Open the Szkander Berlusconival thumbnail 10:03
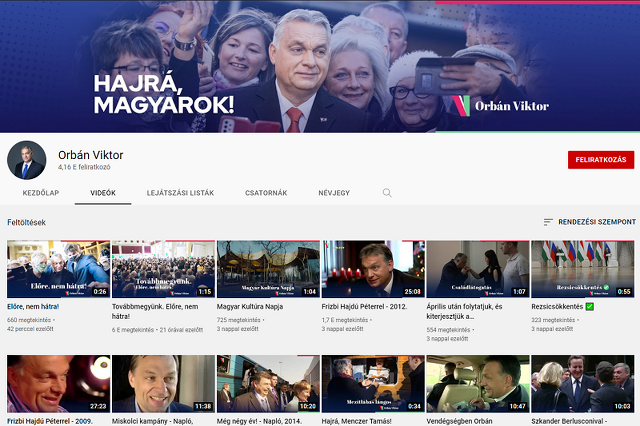Screen dimensions: 640x426 tap(583, 384)
